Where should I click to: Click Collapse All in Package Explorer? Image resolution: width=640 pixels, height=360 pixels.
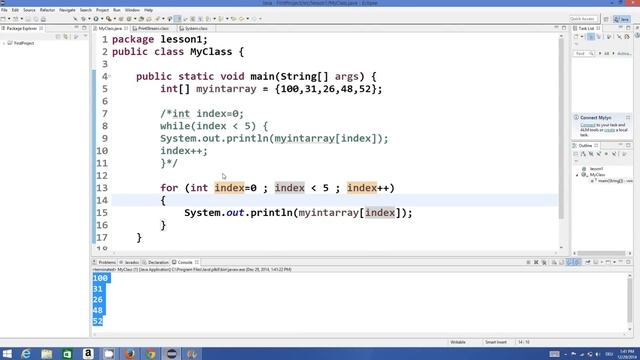click(x=58, y=36)
